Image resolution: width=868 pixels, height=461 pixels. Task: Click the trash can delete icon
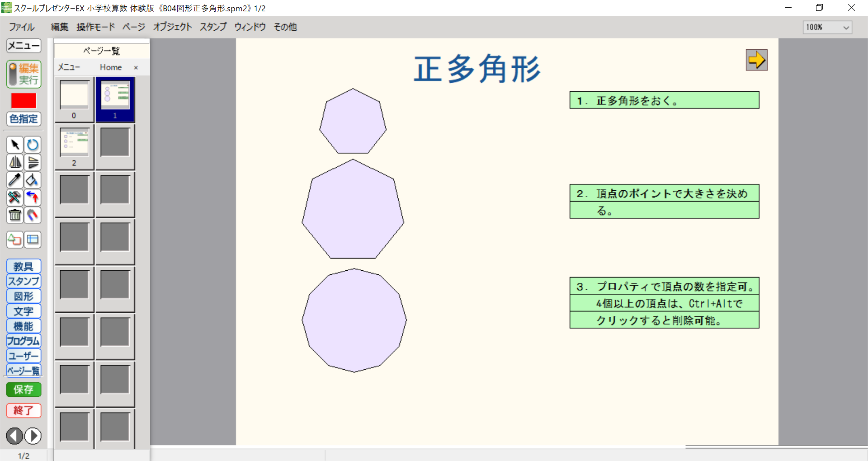[14, 215]
